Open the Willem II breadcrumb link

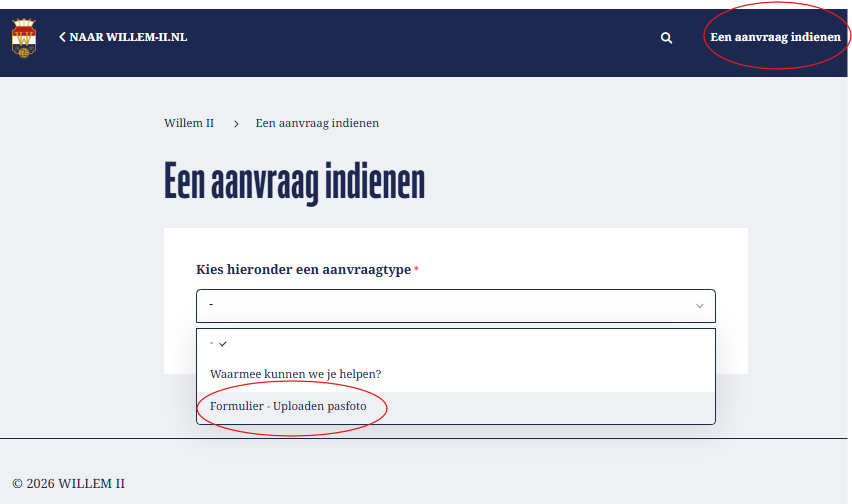click(189, 123)
